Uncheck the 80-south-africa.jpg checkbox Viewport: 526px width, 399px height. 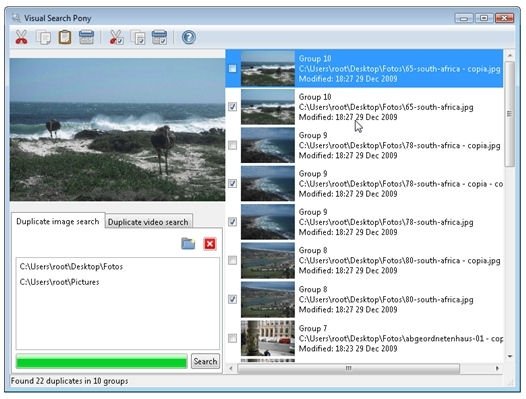click(x=232, y=299)
